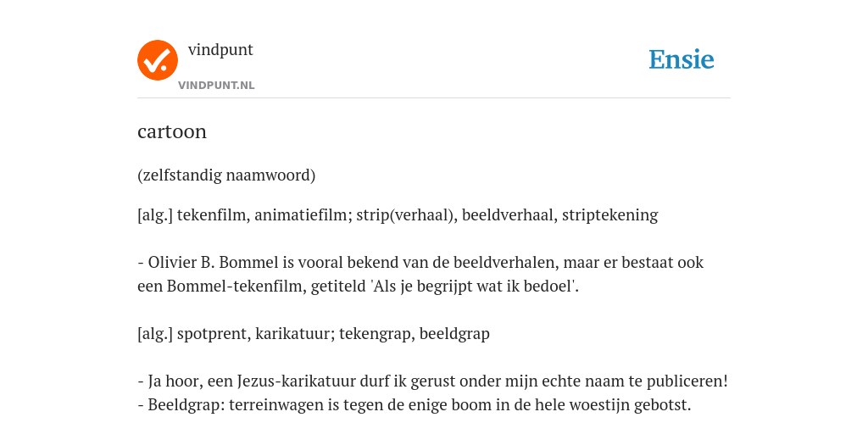The image size is (868, 434).
Task: Select the vindpunt author name
Action: point(220,50)
